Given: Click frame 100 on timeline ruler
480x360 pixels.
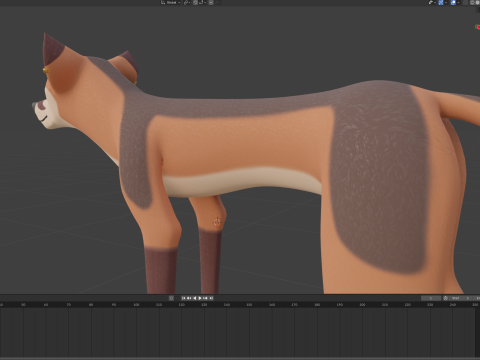Looking at the screenshot, I should (x=136, y=305).
